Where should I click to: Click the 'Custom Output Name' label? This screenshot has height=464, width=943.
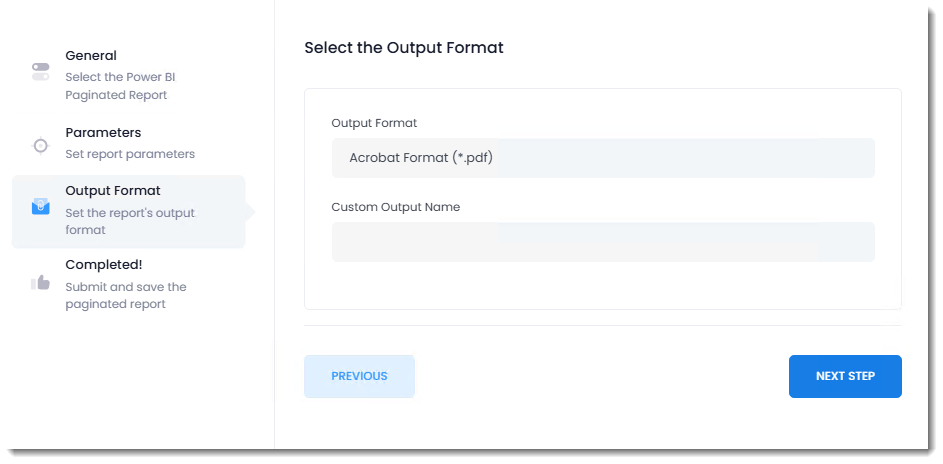coord(395,207)
